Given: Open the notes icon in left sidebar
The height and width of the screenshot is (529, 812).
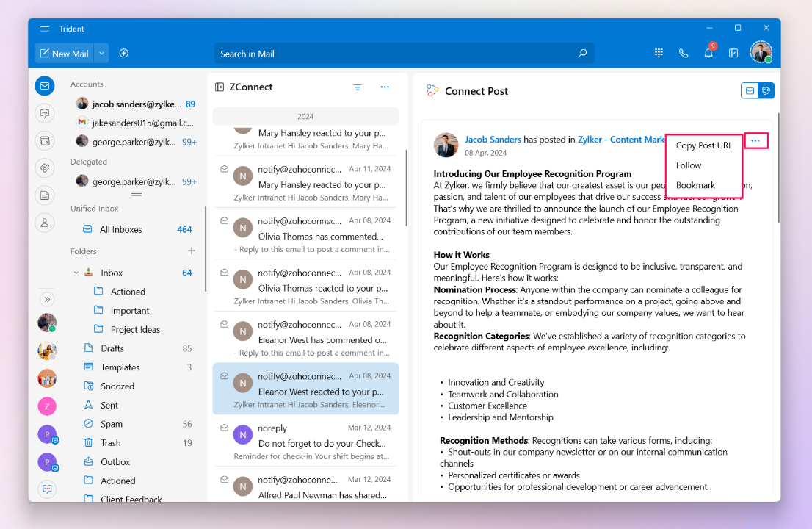Looking at the screenshot, I should pos(45,195).
